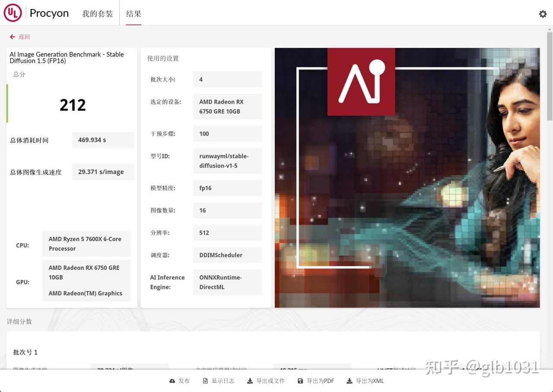Open settings via the gear icon
This screenshot has height=392, width=553.
coord(543,14)
